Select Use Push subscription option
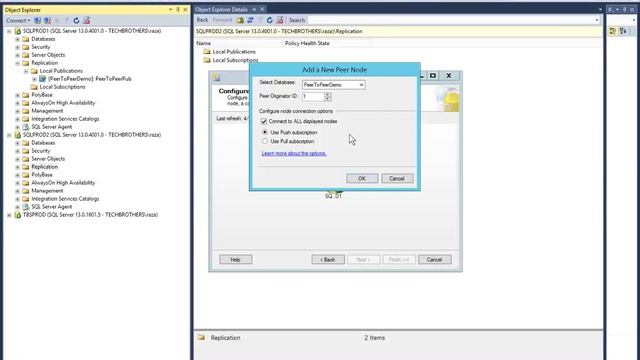Image resolution: width=640 pixels, height=360 pixels. pos(265,132)
